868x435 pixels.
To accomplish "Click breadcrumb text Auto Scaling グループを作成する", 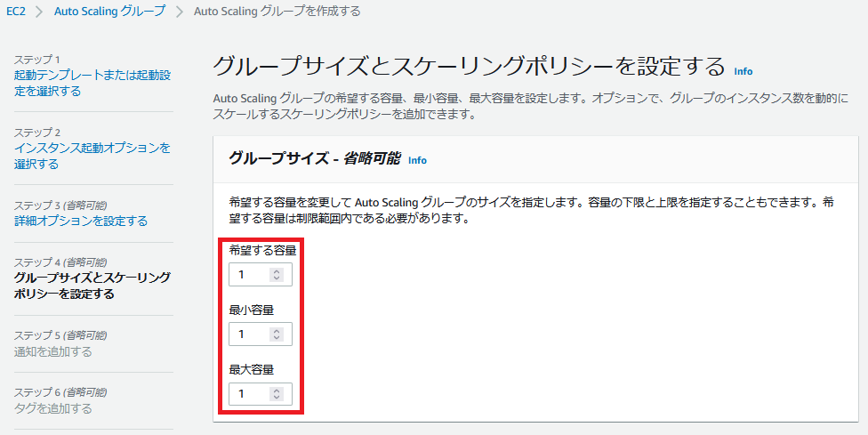I will [277, 11].
